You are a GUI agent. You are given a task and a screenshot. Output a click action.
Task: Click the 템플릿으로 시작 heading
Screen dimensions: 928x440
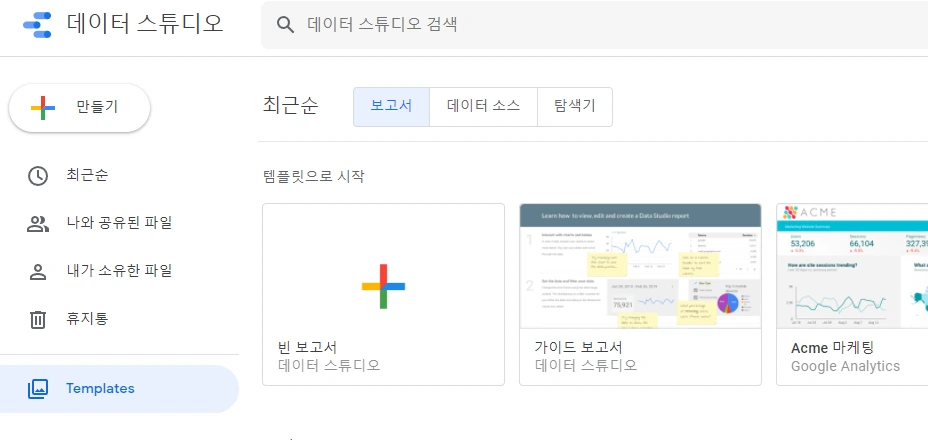tap(314, 176)
